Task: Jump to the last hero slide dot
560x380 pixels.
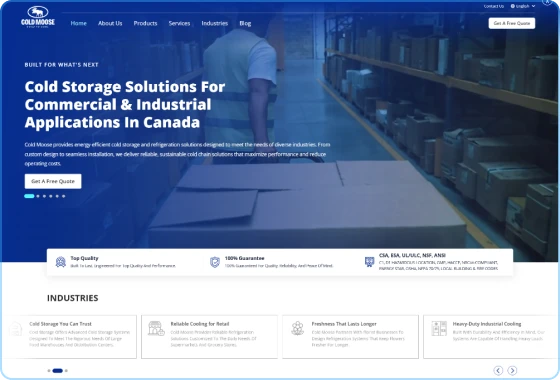Action: [64, 196]
